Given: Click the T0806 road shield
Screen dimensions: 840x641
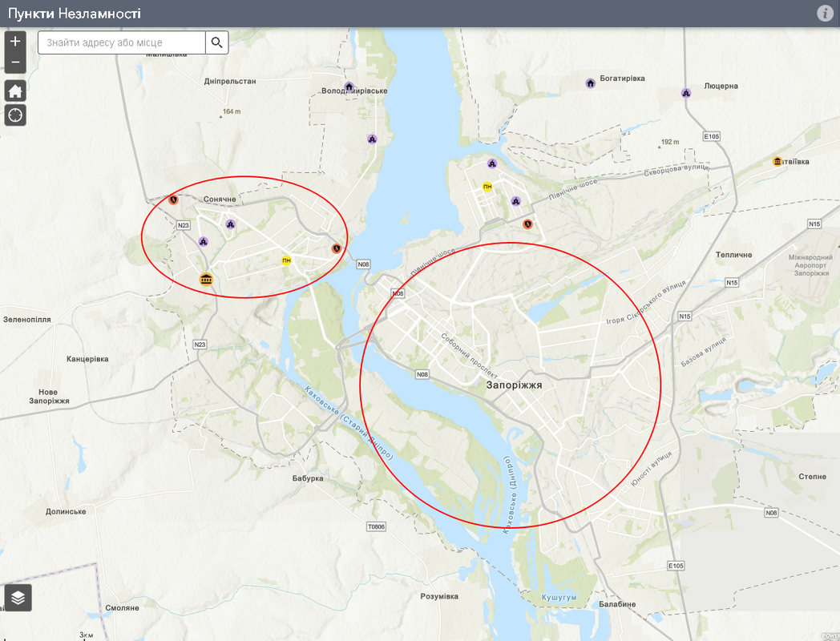Looking at the screenshot, I should (x=376, y=527).
